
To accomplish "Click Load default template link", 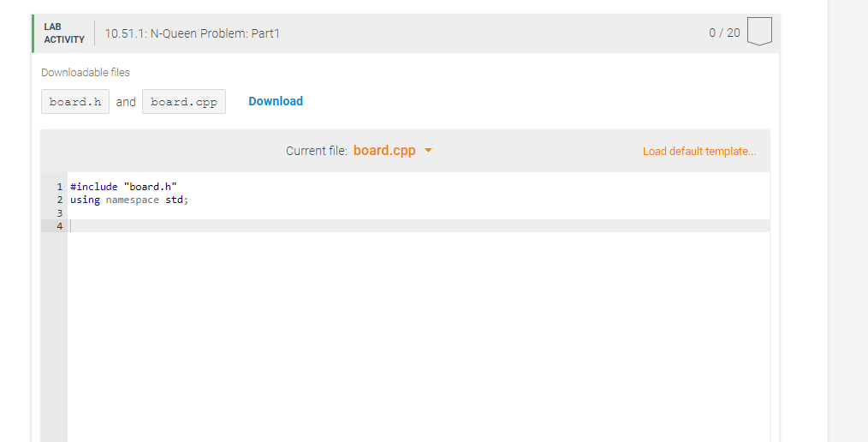I will point(699,152).
